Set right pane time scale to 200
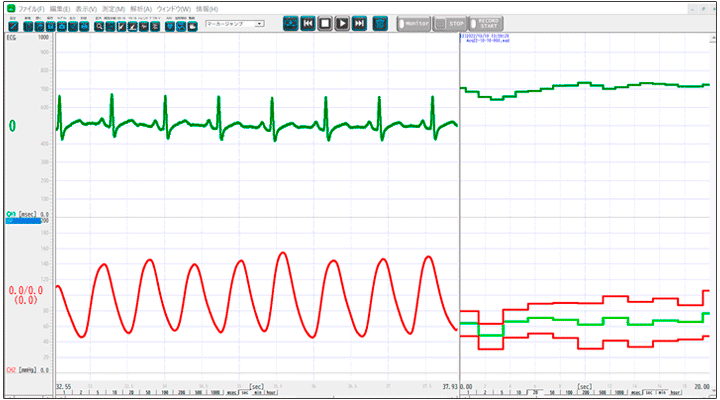The width and height of the screenshot is (720, 400). pyautogui.click(x=586, y=393)
